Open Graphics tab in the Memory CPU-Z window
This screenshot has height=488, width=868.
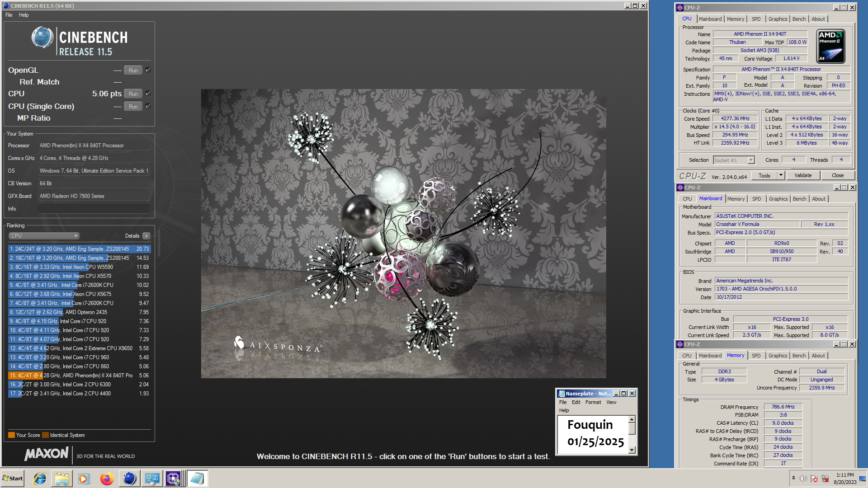tap(778, 356)
